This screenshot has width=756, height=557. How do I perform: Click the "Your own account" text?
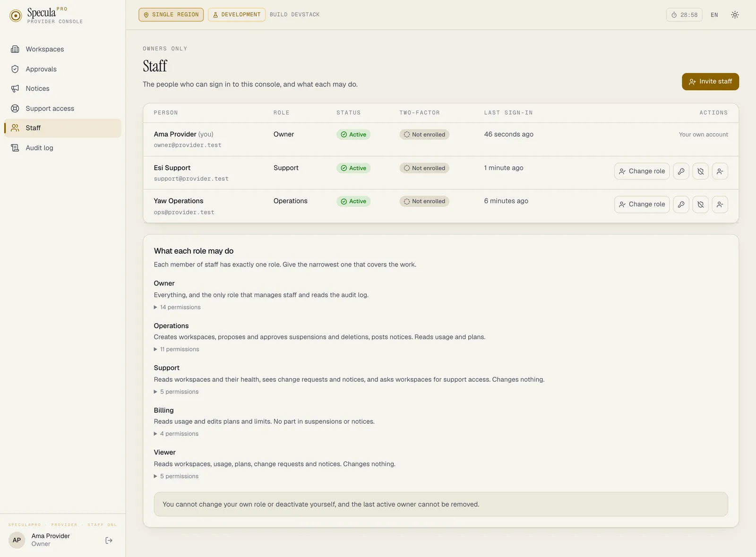[x=703, y=135]
